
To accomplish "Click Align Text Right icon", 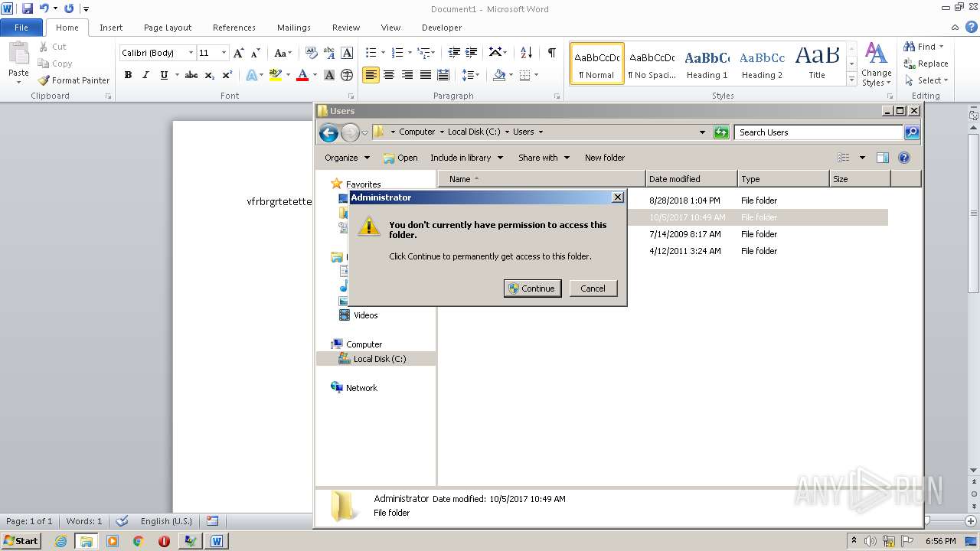I will tap(407, 75).
